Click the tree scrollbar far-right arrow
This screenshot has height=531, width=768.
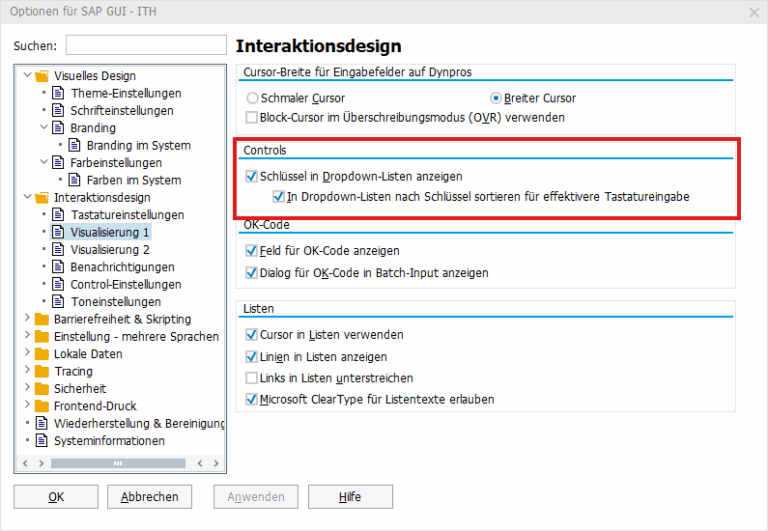pyautogui.click(x=216, y=463)
